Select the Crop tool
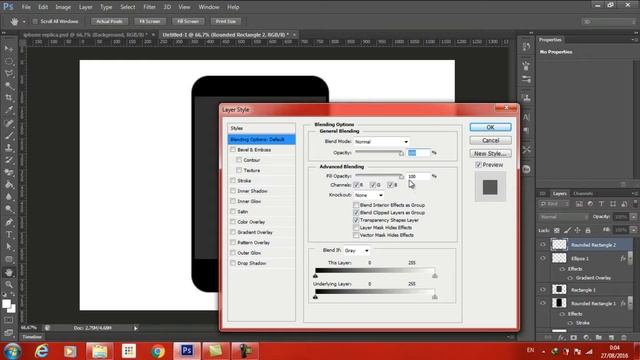 9,98
